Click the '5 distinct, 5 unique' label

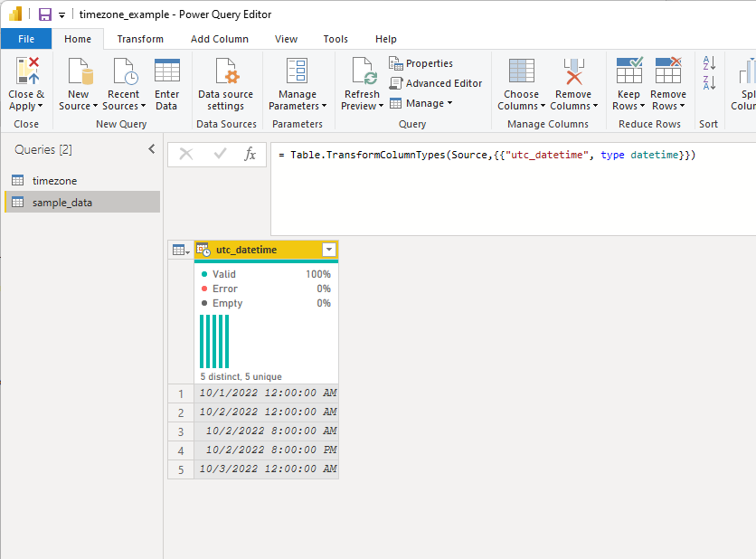[241, 376]
